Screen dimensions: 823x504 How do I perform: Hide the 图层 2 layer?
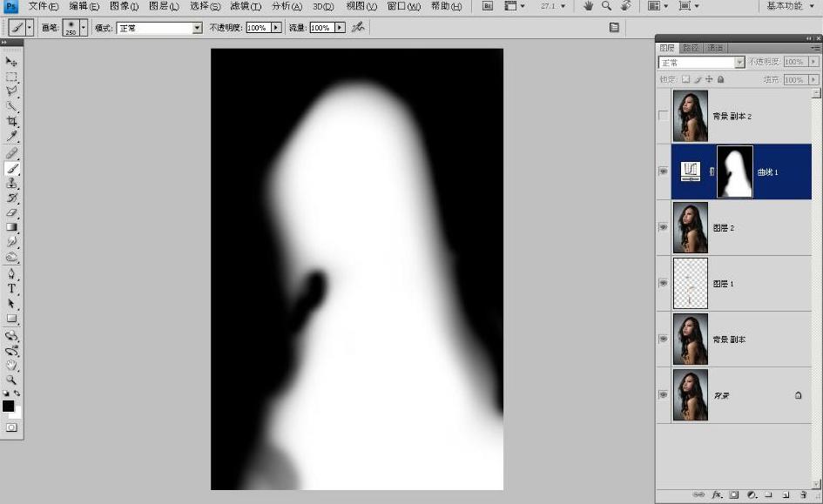[x=664, y=227]
